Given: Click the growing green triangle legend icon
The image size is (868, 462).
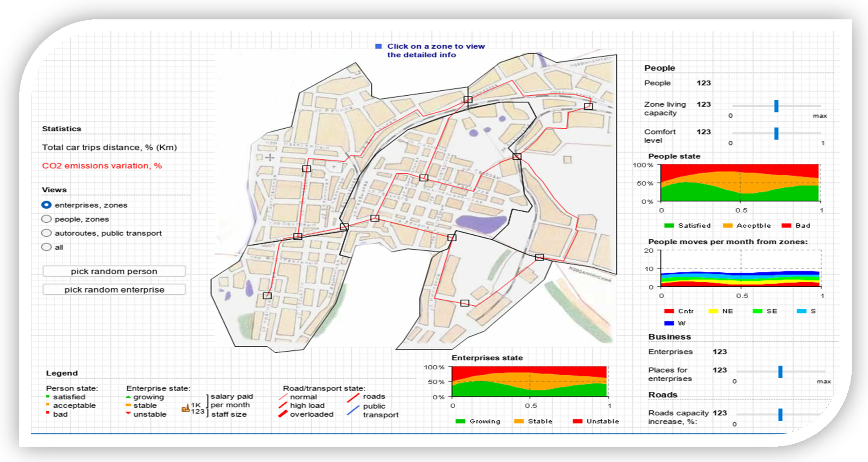Looking at the screenshot, I should 128,397.
